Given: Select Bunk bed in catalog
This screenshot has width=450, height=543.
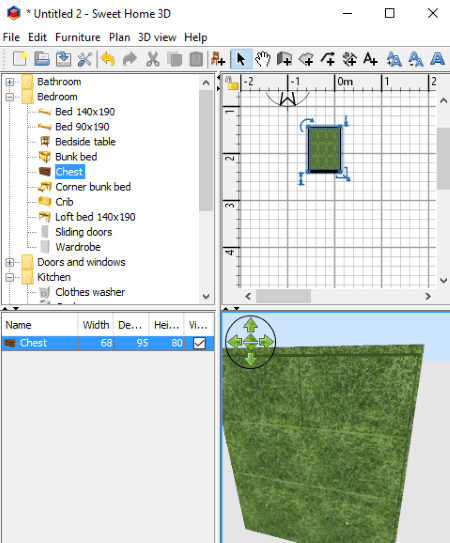Looking at the screenshot, I should tap(76, 157).
